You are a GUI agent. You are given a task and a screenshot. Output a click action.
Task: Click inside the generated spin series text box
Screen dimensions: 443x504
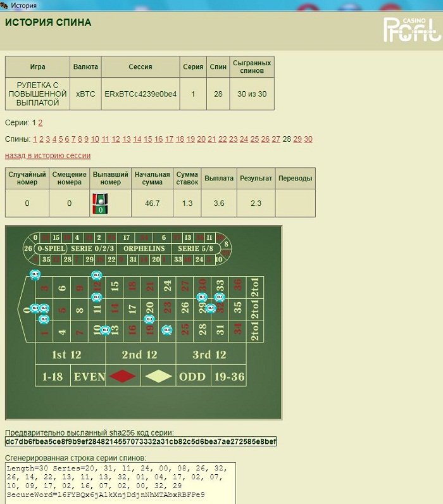[120, 482]
